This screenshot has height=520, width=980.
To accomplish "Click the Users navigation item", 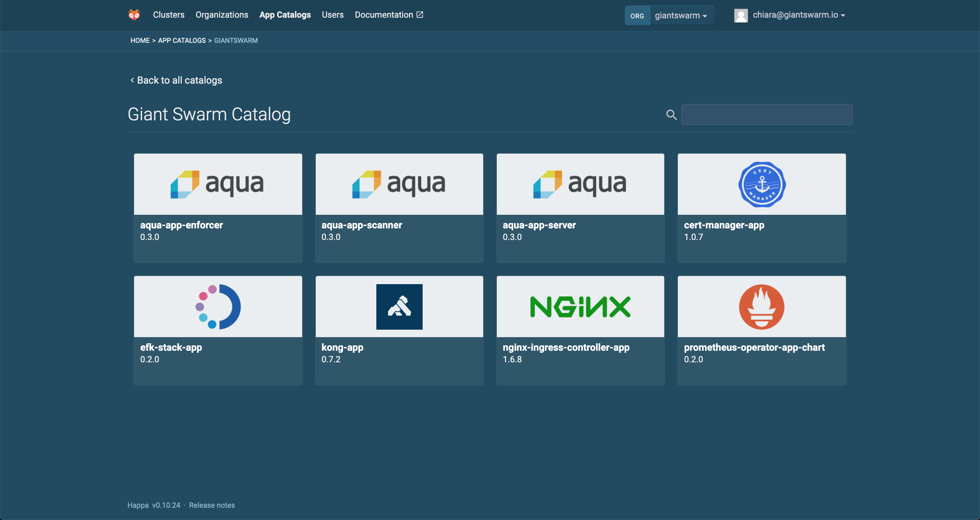I will [332, 14].
